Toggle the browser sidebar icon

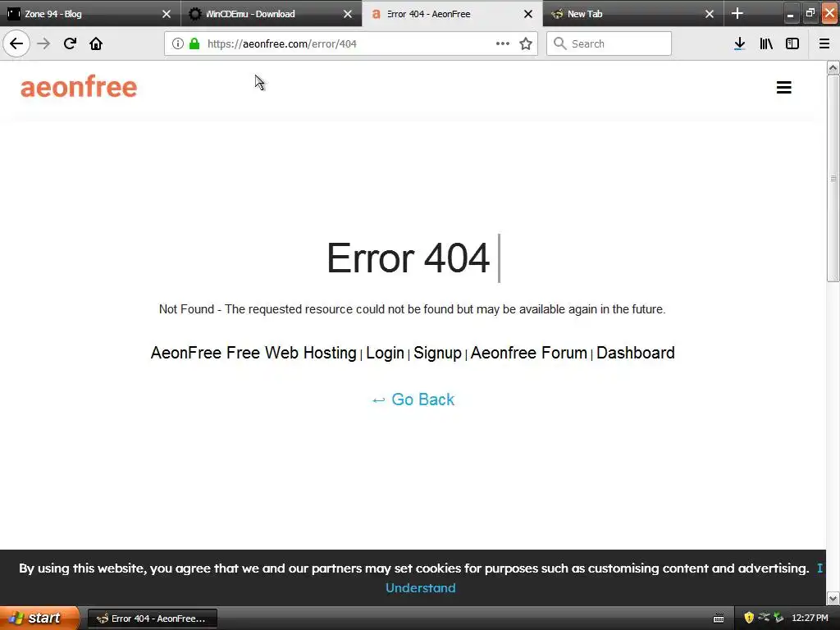click(792, 44)
